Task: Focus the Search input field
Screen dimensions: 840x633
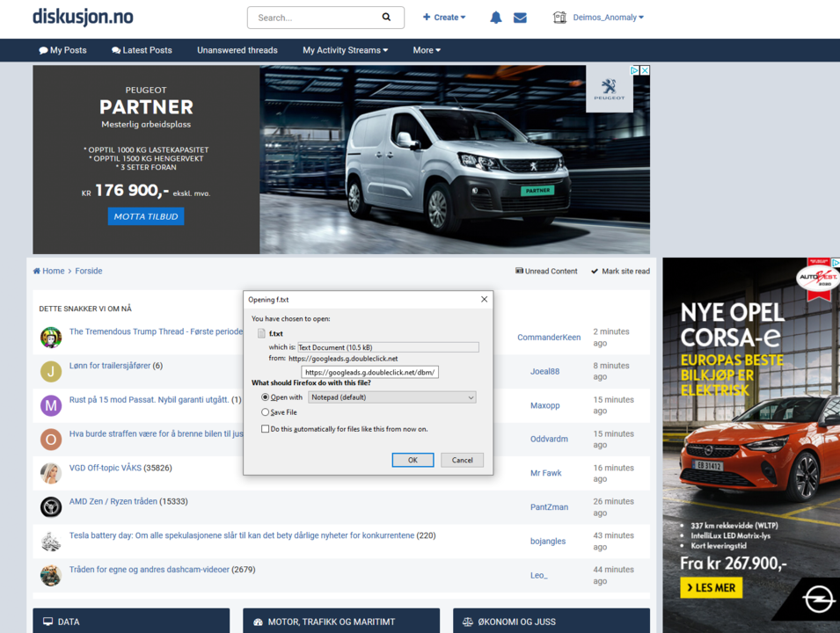Action: tap(318, 18)
